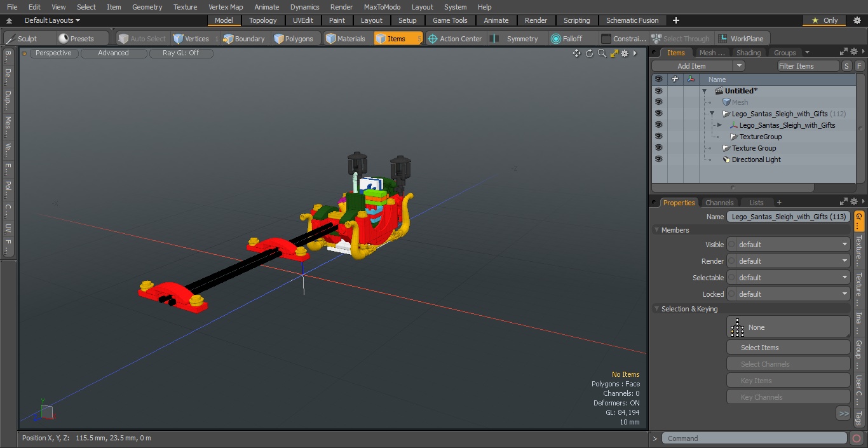Collapse the Selection & Keying section

[656, 309]
